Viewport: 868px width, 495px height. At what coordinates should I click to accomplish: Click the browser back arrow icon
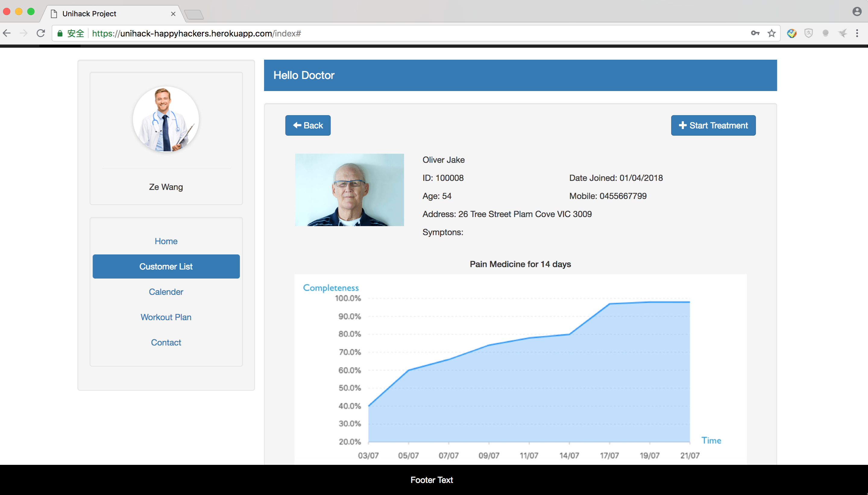(7, 33)
